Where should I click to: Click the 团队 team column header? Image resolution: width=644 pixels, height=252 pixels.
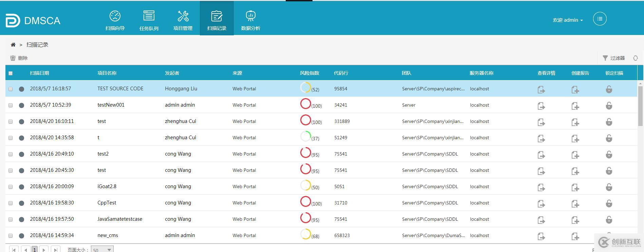coord(406,73)
